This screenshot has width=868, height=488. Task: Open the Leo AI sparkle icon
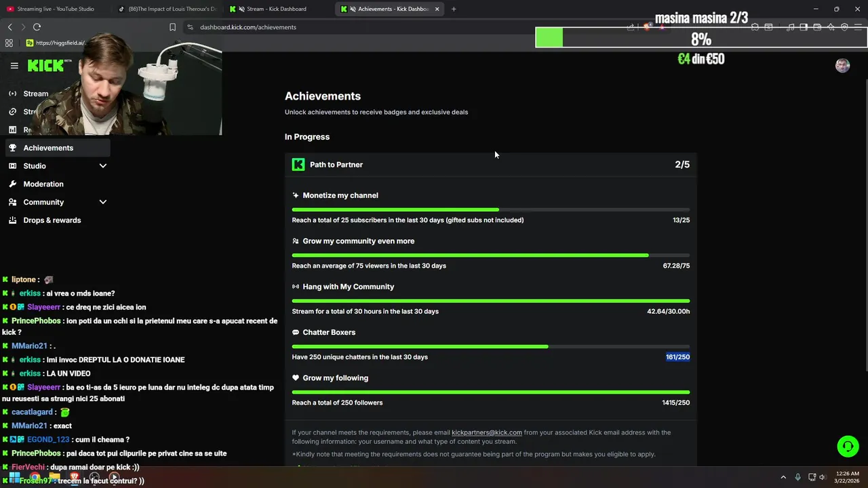point(831,27)
